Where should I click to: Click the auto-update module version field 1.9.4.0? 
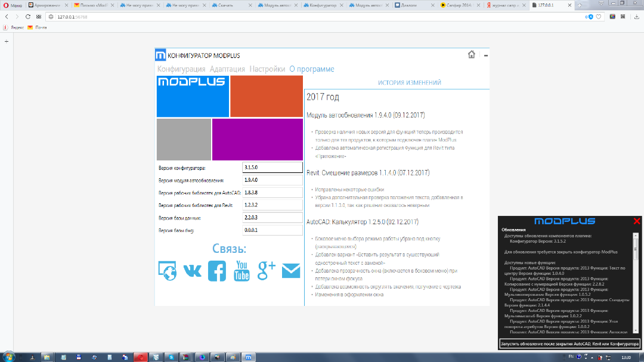click(x=273, y=180)
